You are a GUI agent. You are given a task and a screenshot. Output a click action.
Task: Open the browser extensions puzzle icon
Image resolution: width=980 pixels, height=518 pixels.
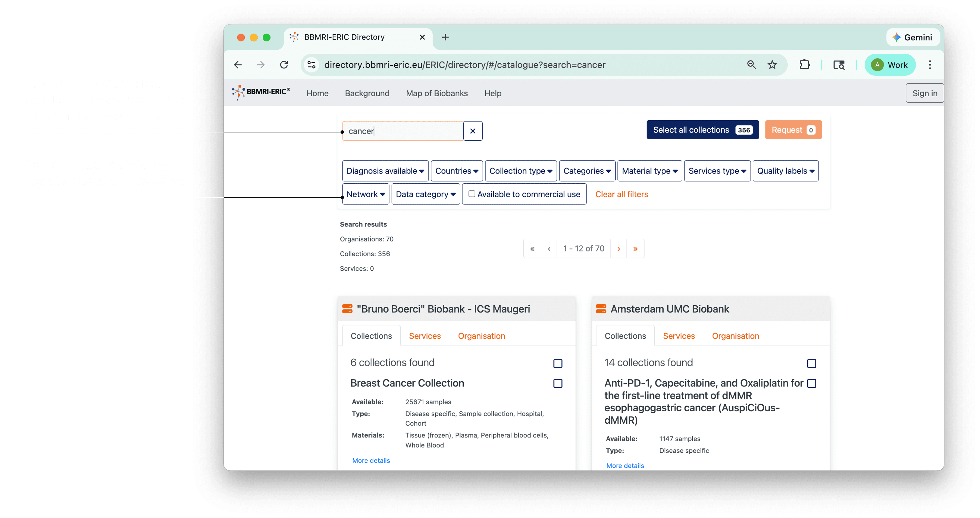[x=804, y=65]
